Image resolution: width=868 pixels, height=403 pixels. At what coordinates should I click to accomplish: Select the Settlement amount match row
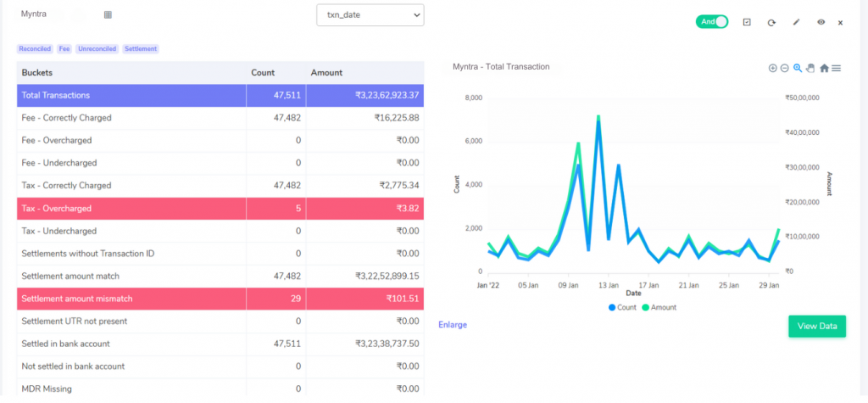tap(220, 276)
